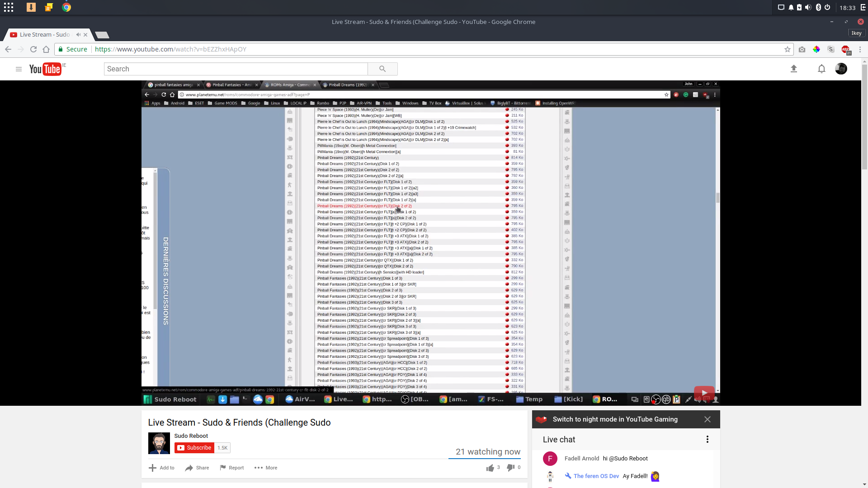Viewport: 868px width, 488px height.
Task: Open the system volume control
Action: coord(808,7)
